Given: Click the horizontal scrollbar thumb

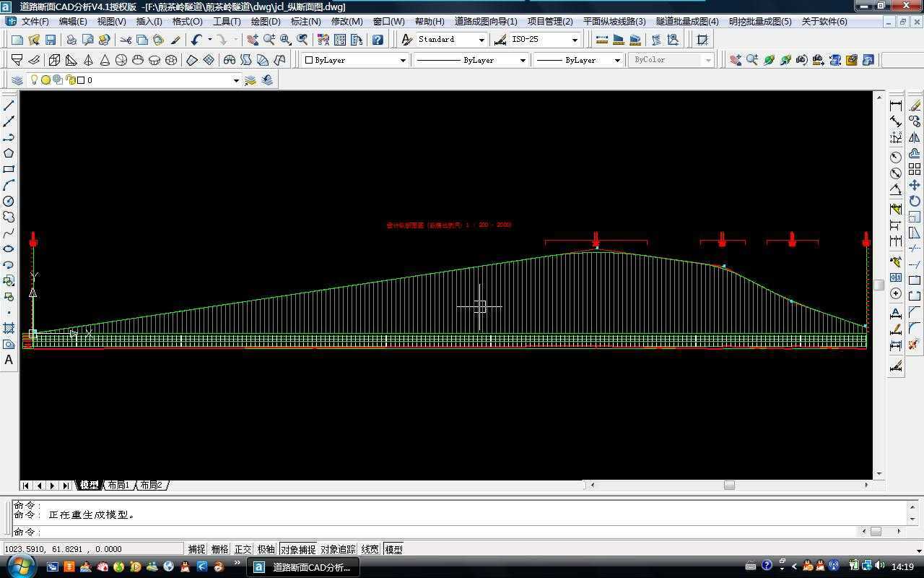Looking at the screenshot, I should [729, 485].
